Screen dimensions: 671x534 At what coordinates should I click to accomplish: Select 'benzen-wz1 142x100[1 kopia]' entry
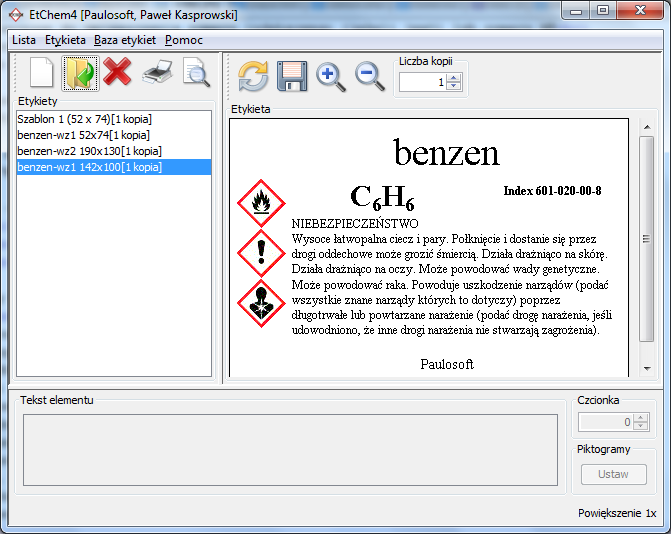pos(114,167)
